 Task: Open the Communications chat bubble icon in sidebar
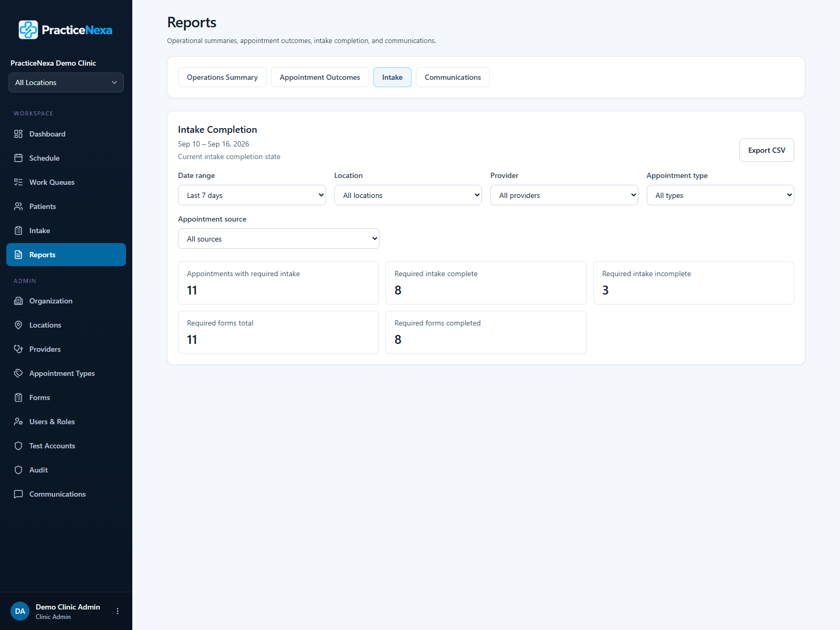point(18,494)
